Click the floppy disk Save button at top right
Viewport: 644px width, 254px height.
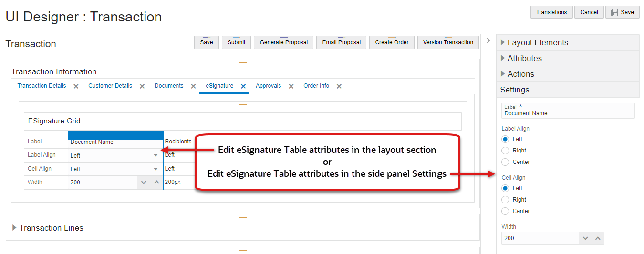pyautogui.click(x=622, y=12)
